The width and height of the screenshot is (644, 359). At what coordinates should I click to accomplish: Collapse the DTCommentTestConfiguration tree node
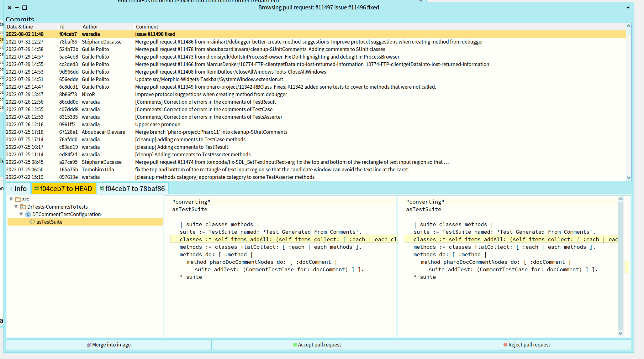click(21, 214)
